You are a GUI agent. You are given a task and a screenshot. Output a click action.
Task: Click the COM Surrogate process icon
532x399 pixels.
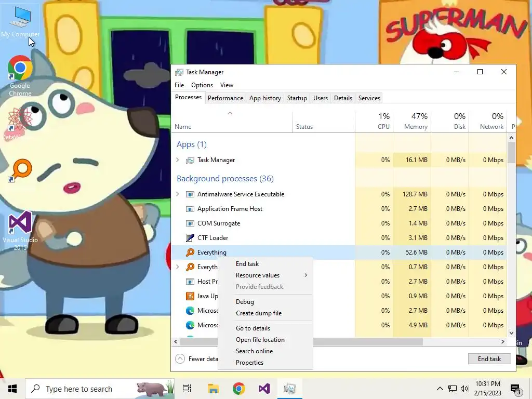(190, 223)
